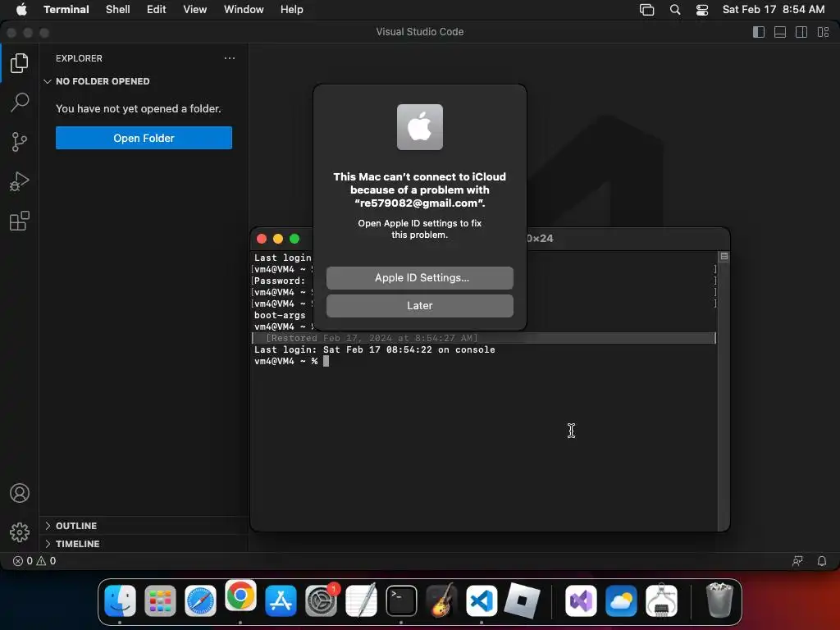Click the Restored Feb 17 banner line
Image resolution: width=840 pixels, height=630 pixels.
483,338
